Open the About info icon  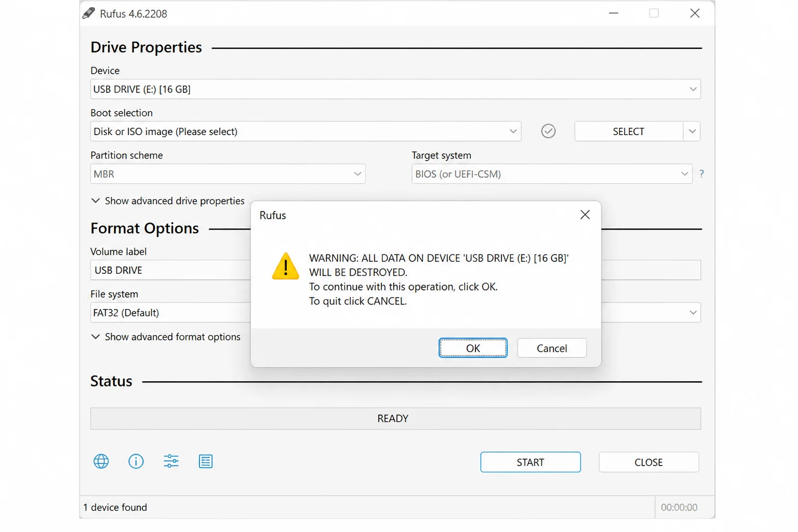click(x=136, y=461)
